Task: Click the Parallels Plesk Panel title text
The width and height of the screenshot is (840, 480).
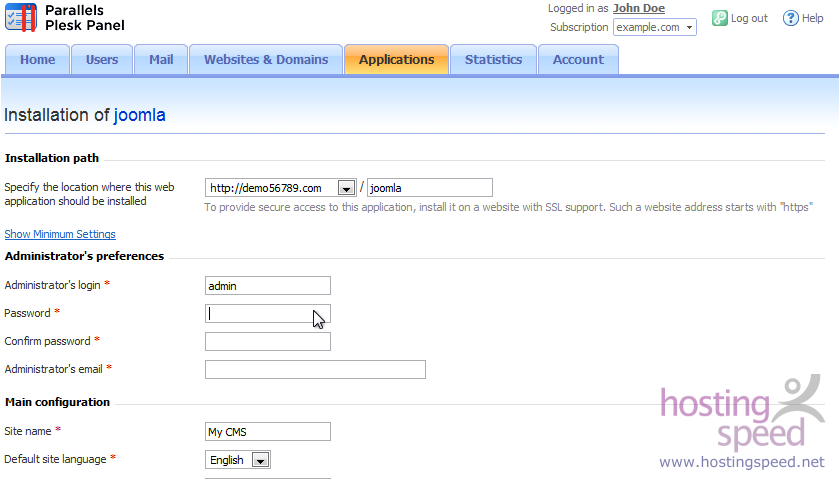Action: pyautogui.click(x=85, y=18)
